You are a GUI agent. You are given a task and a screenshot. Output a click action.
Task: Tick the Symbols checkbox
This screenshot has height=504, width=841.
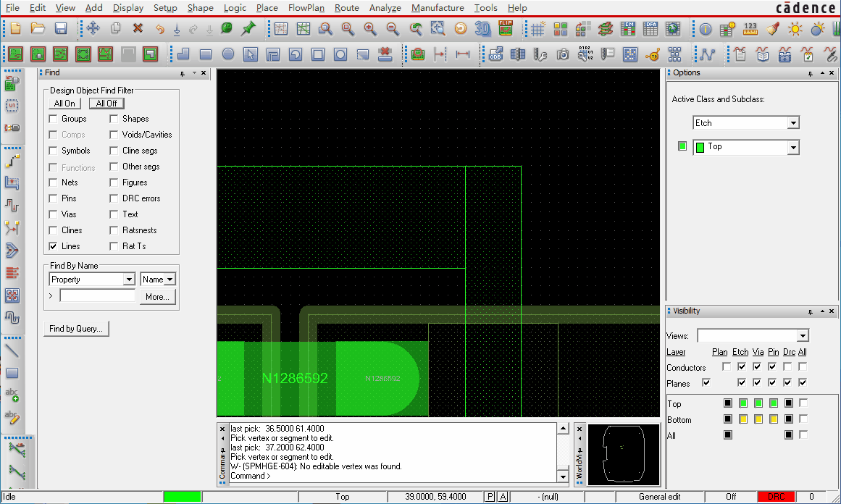[x=53, y=151]
